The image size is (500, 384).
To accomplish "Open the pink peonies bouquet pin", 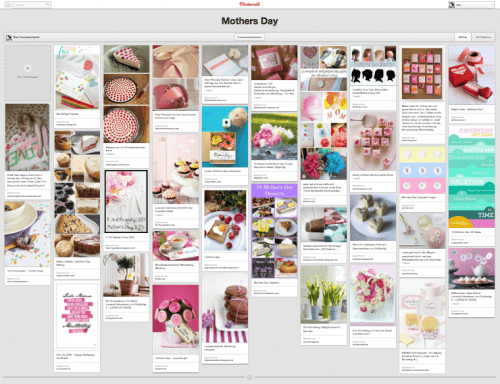I will [274, 137].
